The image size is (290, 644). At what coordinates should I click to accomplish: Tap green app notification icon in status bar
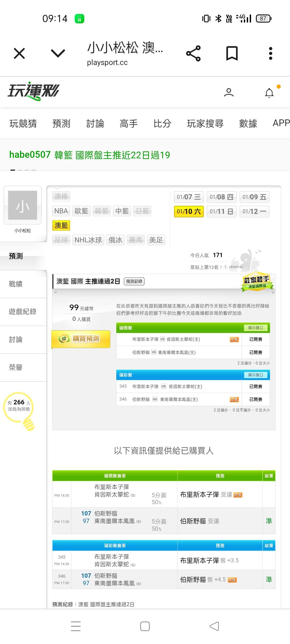point(79,19)
